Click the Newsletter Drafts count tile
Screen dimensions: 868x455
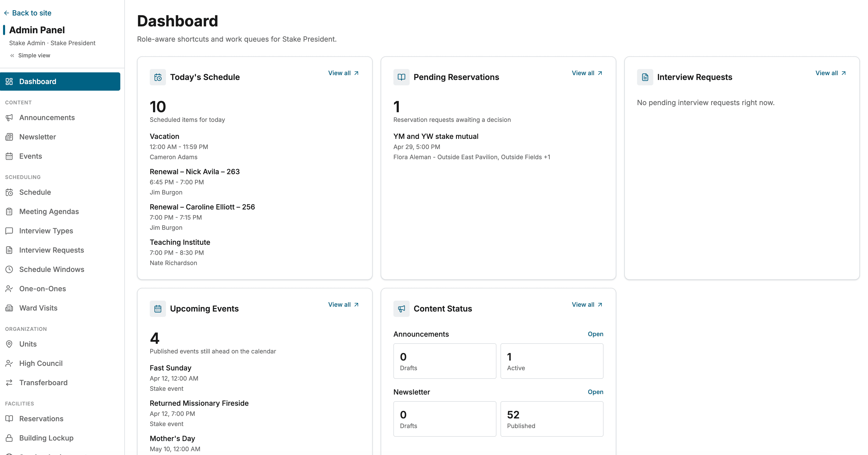(x=445, y=419)
